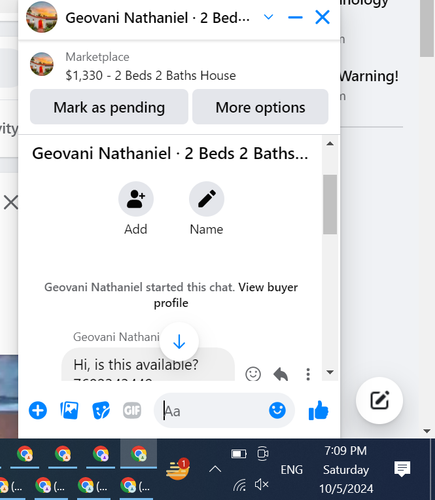
Task: Open the Marketplace listing house thumbnail
Action: click(x=42, y=64)
